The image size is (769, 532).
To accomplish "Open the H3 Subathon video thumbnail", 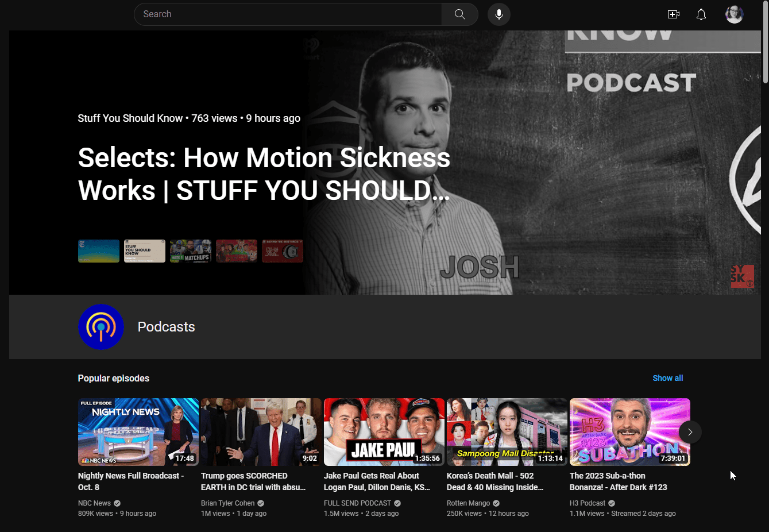I will (630, 432).
